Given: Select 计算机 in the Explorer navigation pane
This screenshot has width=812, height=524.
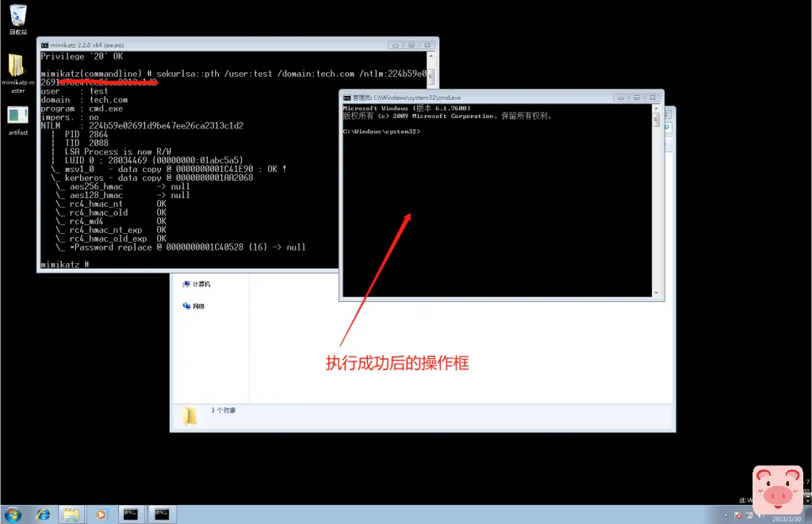Looking at the screenshot, I should 197,285.
